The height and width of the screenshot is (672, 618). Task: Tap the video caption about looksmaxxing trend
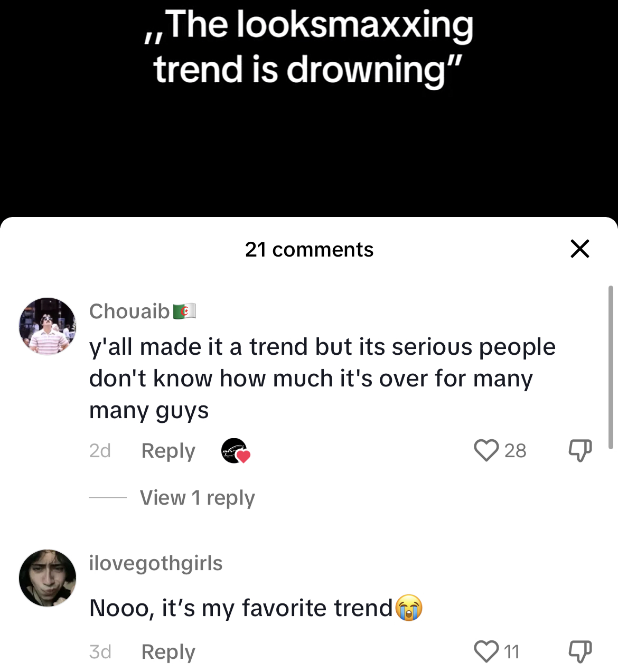309,48
